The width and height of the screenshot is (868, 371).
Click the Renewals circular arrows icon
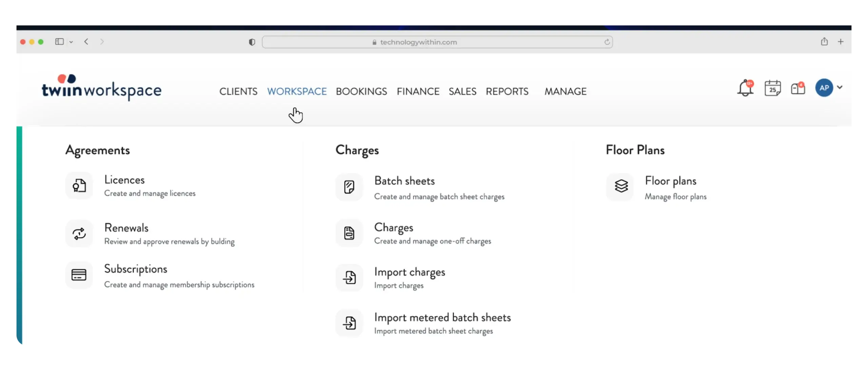click(x=79, y=234)
